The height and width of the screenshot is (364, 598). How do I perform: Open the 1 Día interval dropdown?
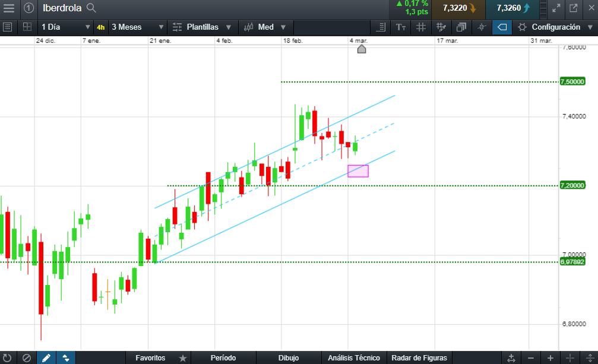coord(65,27)
